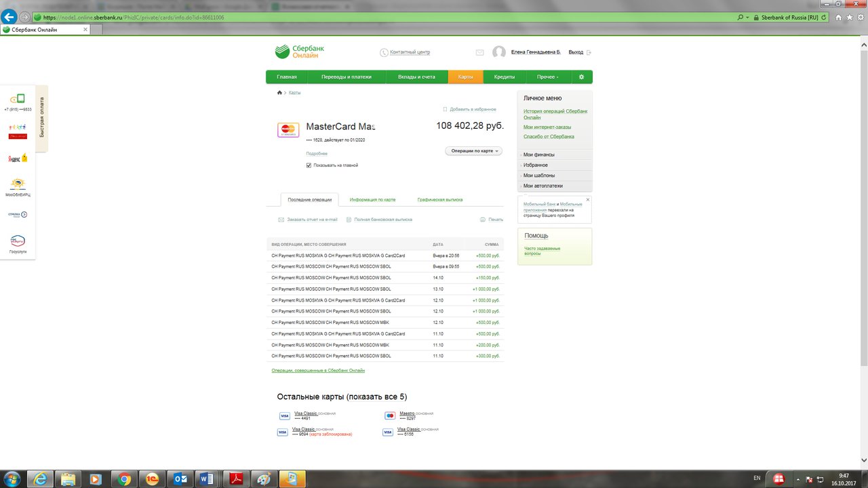The width and height of the screenshot is (868, 488).
Task: Click the phone icon by Контактный центр
Action: tap(384, 52)
